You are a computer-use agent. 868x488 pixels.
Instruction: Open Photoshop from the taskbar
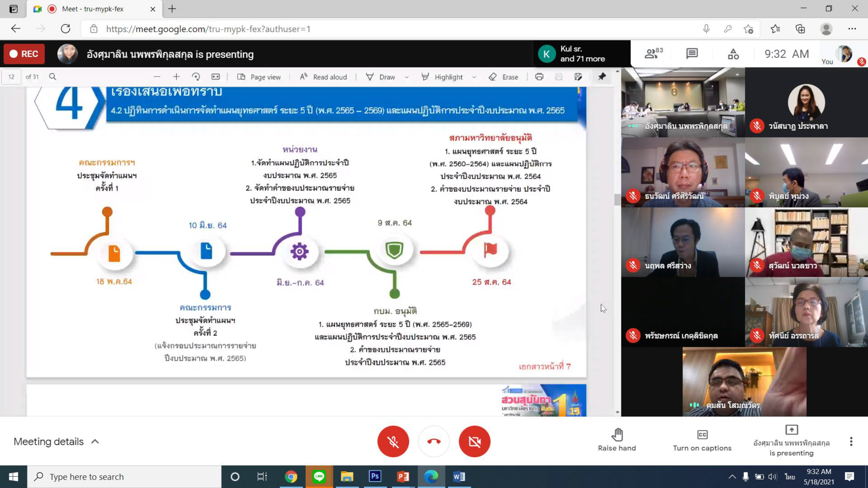tap(375, 477)
